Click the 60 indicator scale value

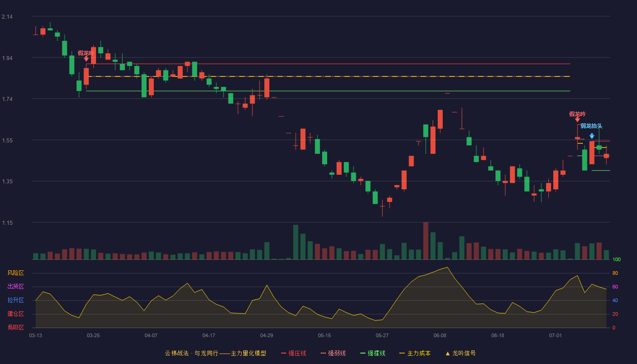615,287
